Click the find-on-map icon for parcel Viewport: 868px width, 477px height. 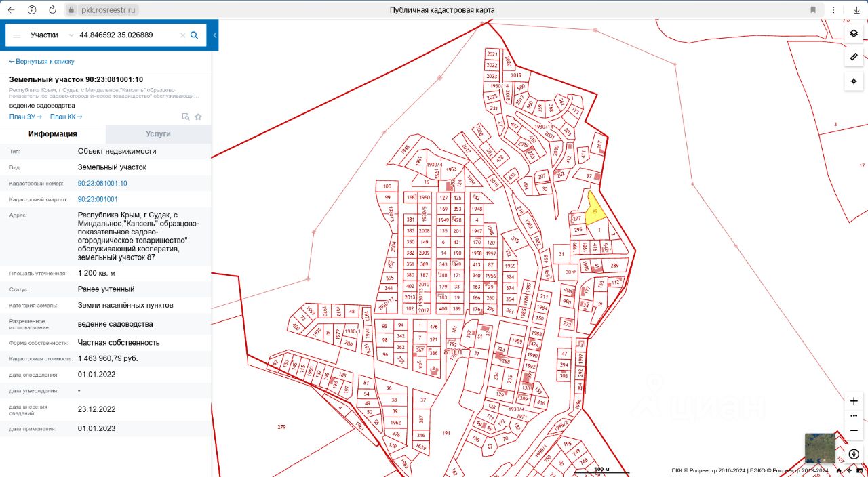(x=185, y=117)
